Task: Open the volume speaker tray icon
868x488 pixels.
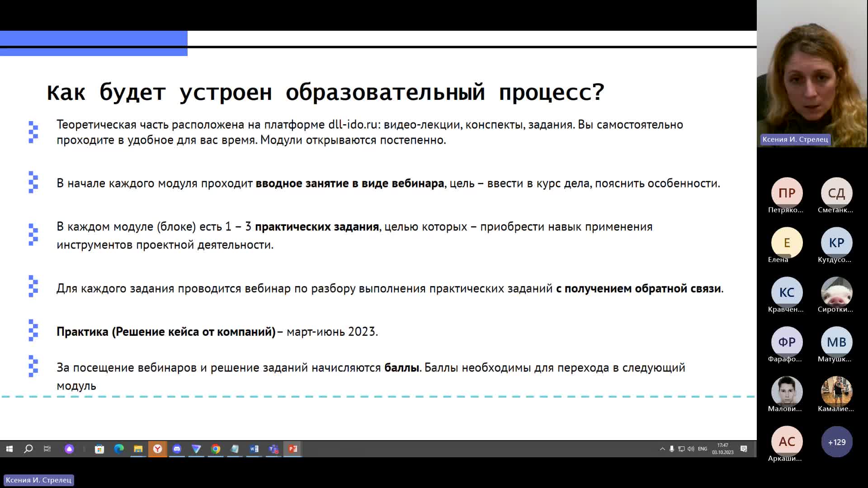Action: [691, 449]
